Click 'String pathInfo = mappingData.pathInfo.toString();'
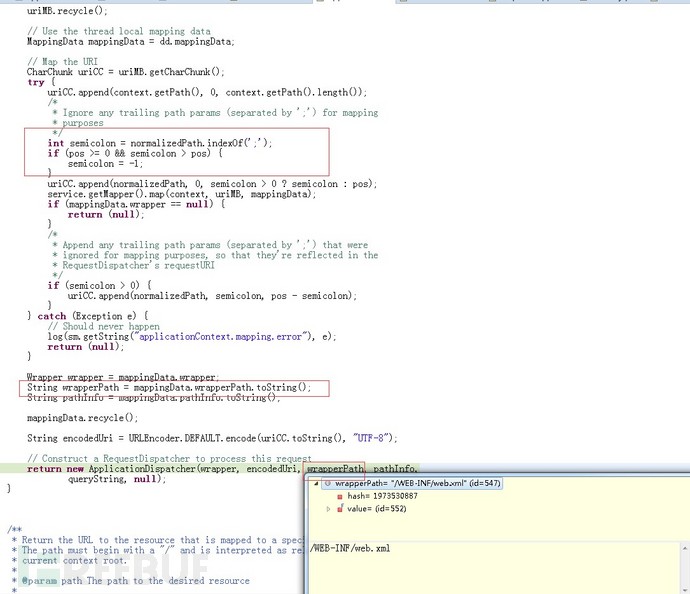 pos(153,398)
